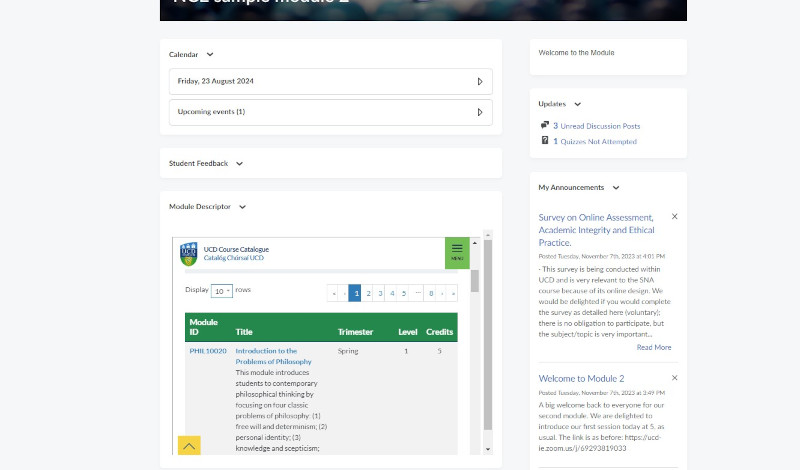
Task: Click Read More on survey announcement
Action: [x=654, y=348]
